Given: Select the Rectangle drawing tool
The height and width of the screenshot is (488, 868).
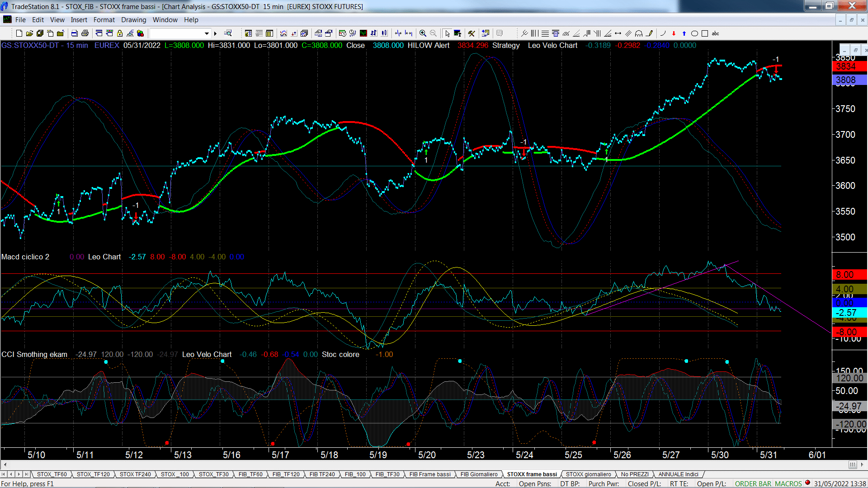Looking at the screenshot, I should (705, 33).
